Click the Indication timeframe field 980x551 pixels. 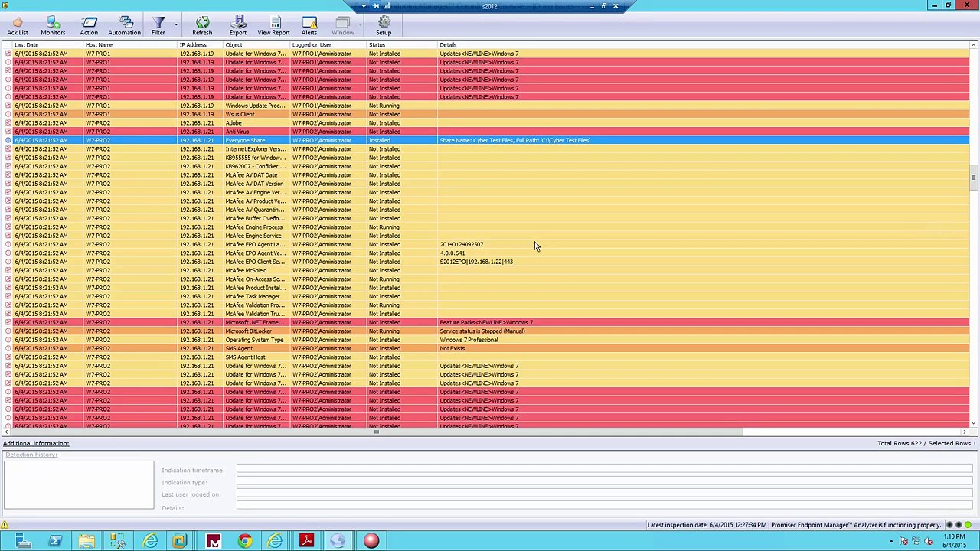click(605, 469)
